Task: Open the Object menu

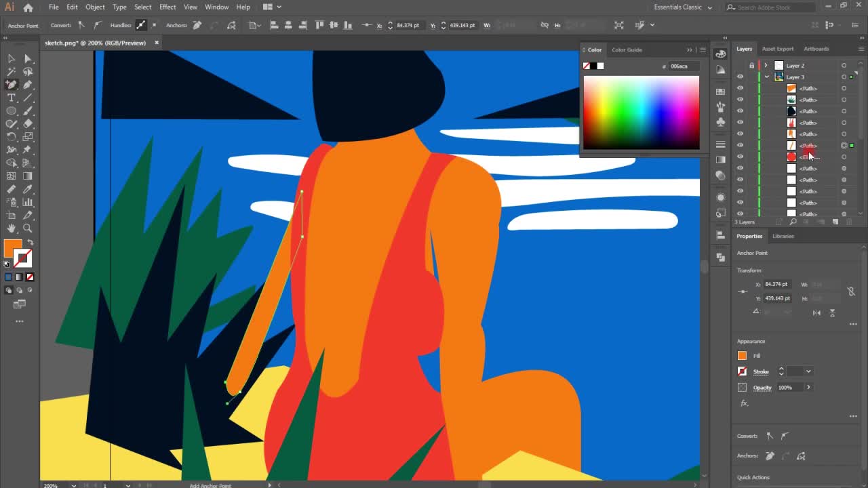Action: tap(95, 7)
